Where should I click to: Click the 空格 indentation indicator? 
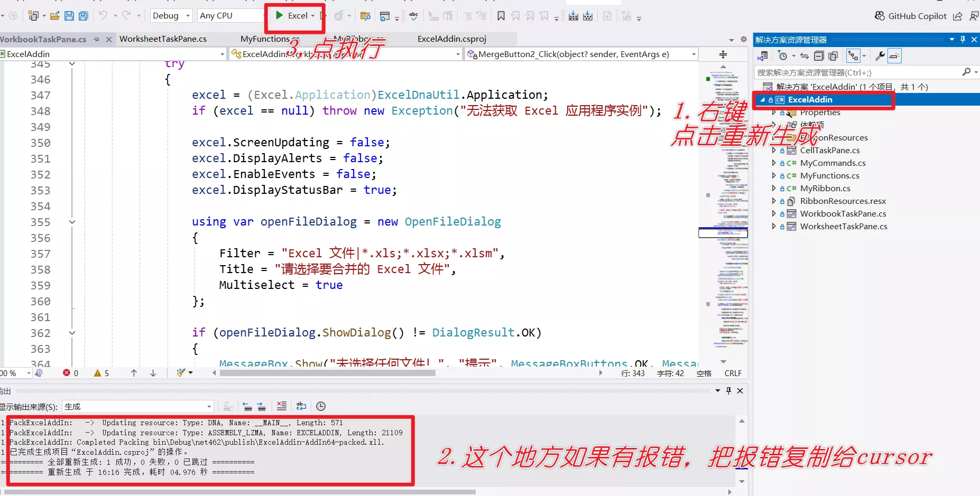(704, 373)
